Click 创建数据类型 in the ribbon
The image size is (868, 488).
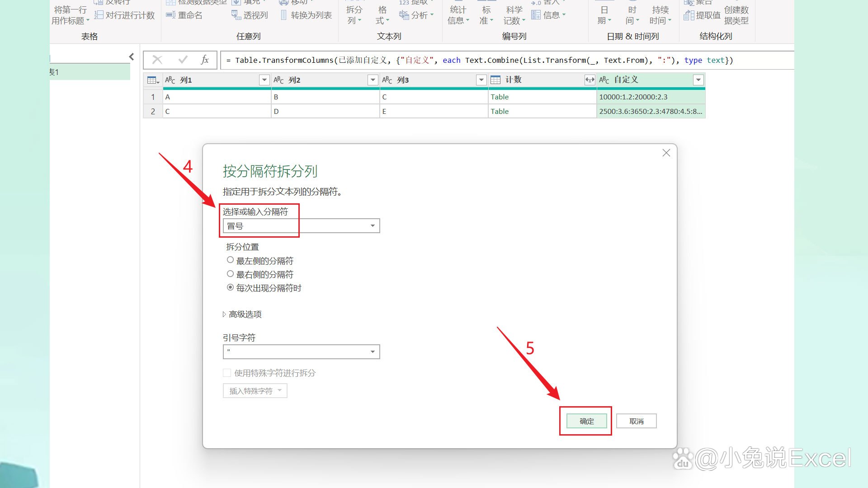pos(736,15)
